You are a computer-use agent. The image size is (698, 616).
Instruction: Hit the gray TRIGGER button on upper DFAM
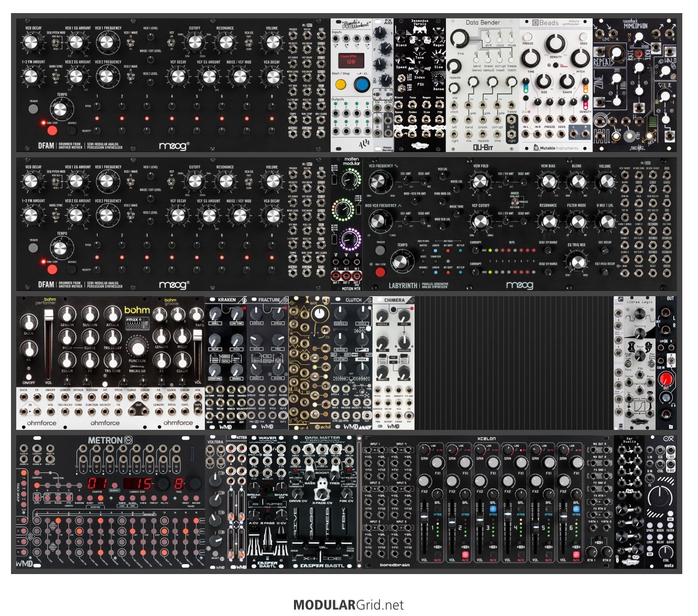(x=34, y=109)
